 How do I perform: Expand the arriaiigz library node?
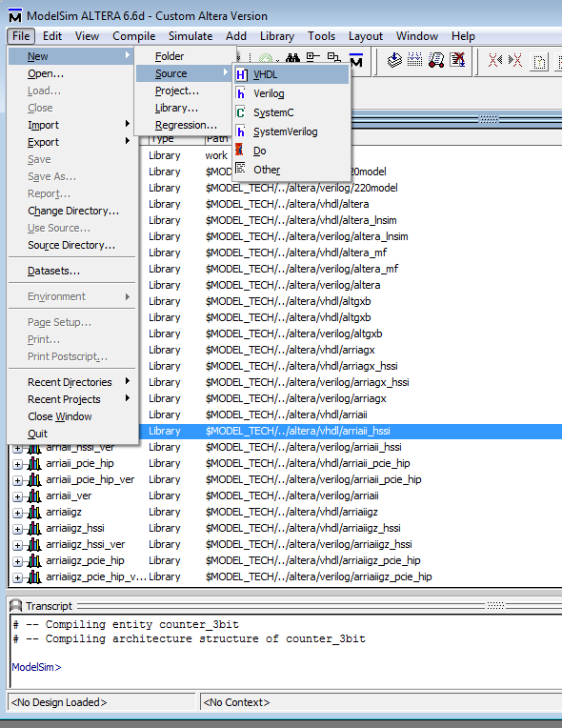(x=17, y=513)
